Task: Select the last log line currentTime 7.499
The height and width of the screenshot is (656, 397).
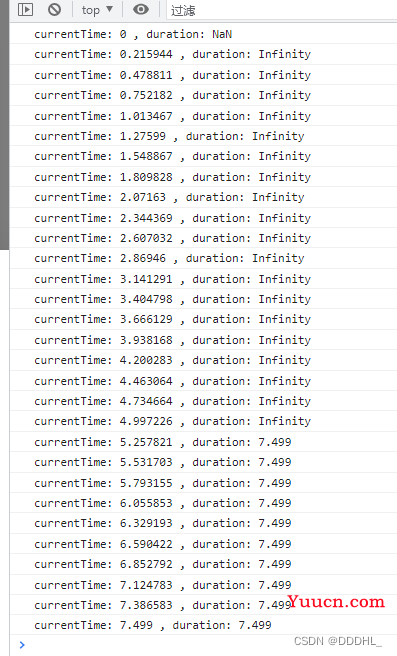Action: tap(203, 625)
